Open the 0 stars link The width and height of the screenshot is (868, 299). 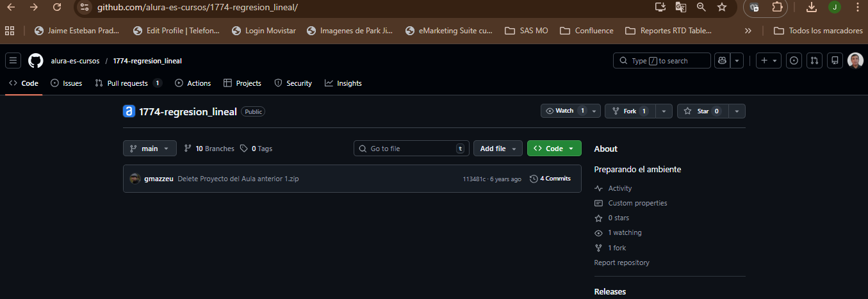click(612, 218)
